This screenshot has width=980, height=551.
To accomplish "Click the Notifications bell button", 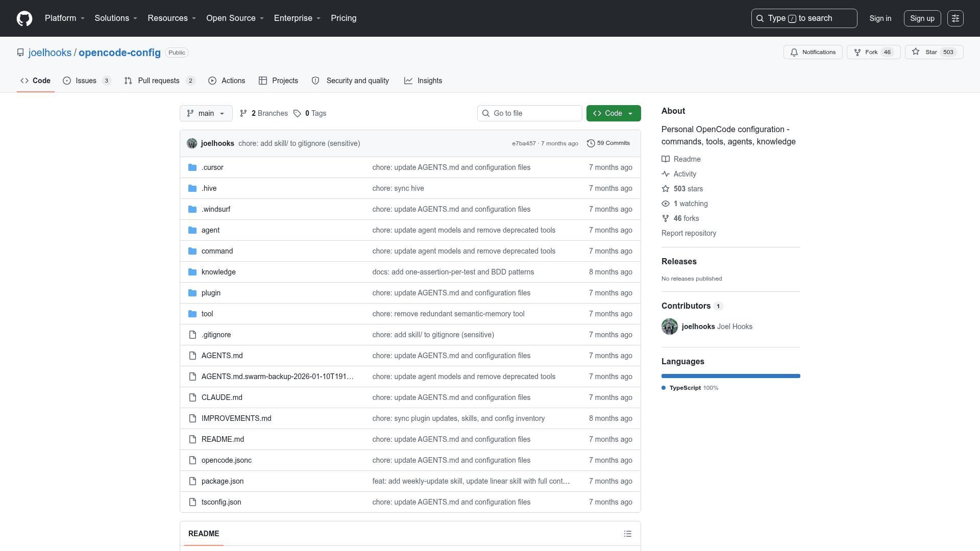I will tap(813, 52).
